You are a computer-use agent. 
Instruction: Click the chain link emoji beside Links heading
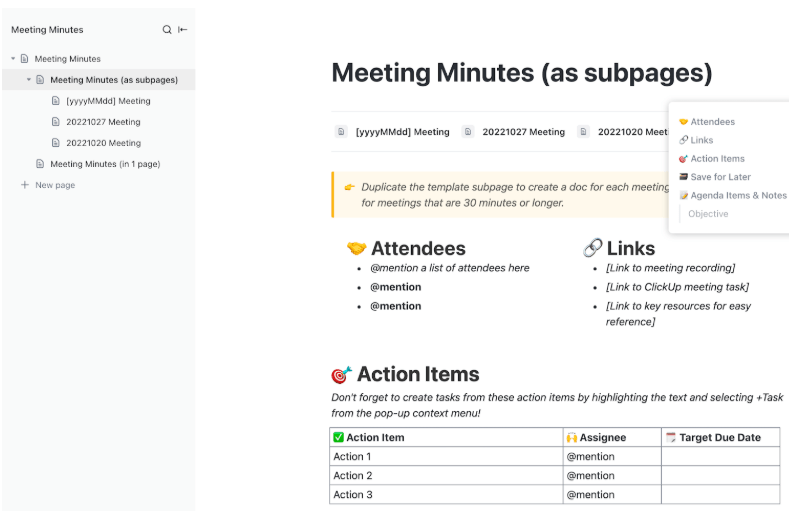593,248
